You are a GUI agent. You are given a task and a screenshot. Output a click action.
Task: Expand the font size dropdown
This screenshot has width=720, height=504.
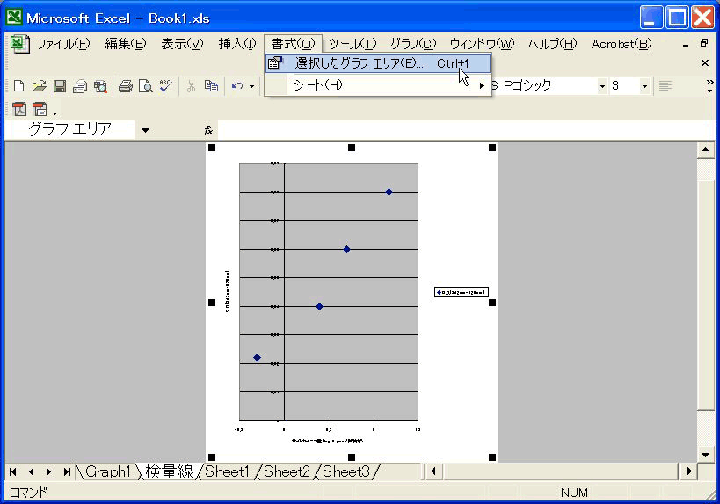click(x=644, y=86)
